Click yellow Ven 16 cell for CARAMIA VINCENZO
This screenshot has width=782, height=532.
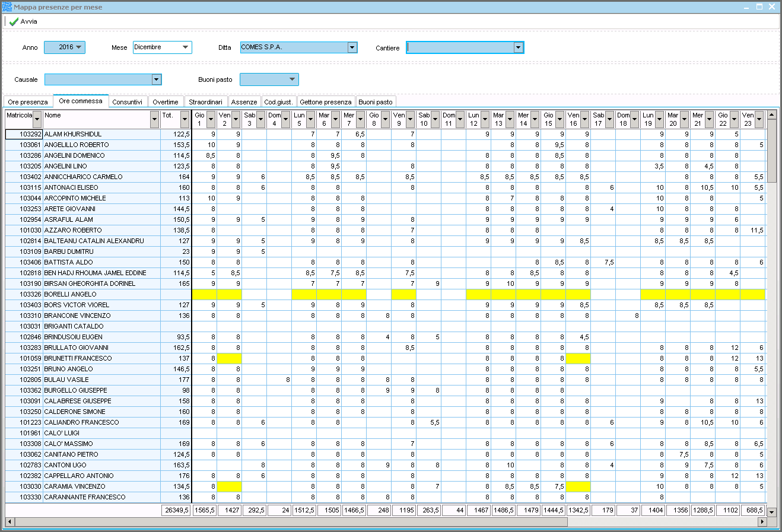pyautogui.click(x=578, y=486)
